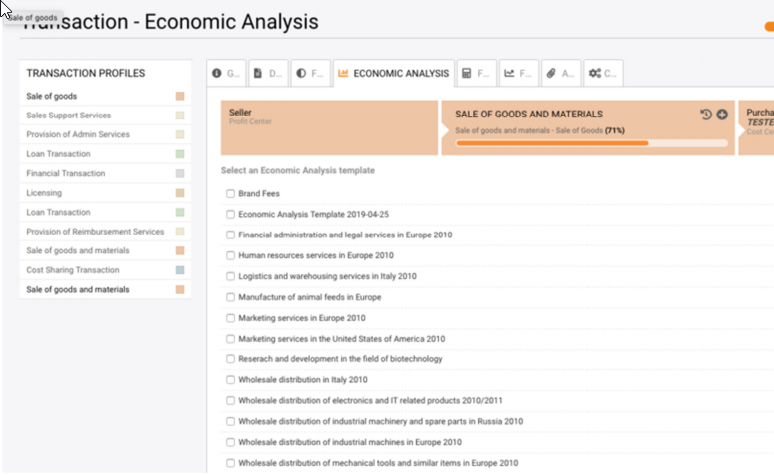Tick Human resources services in Europe 2010
This screenshot has width=774, height=475.
tap(231, 255)
